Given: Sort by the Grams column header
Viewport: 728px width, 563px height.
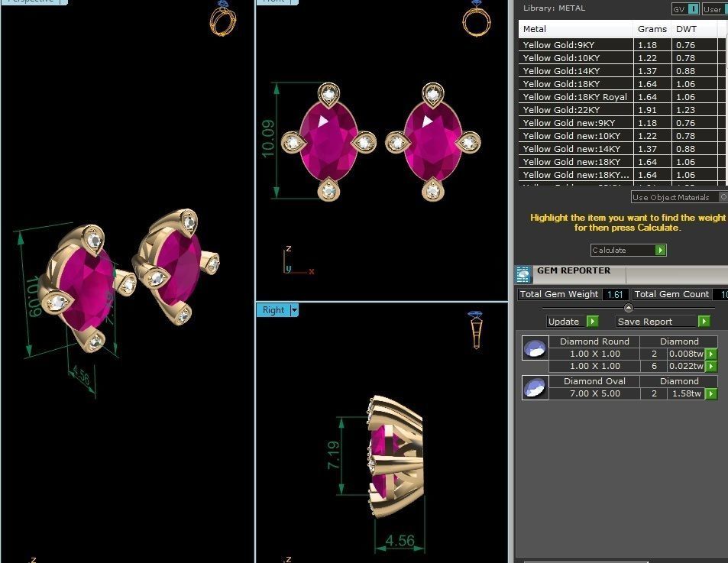Looking at the screenshot, I should (x=652, y=29).
